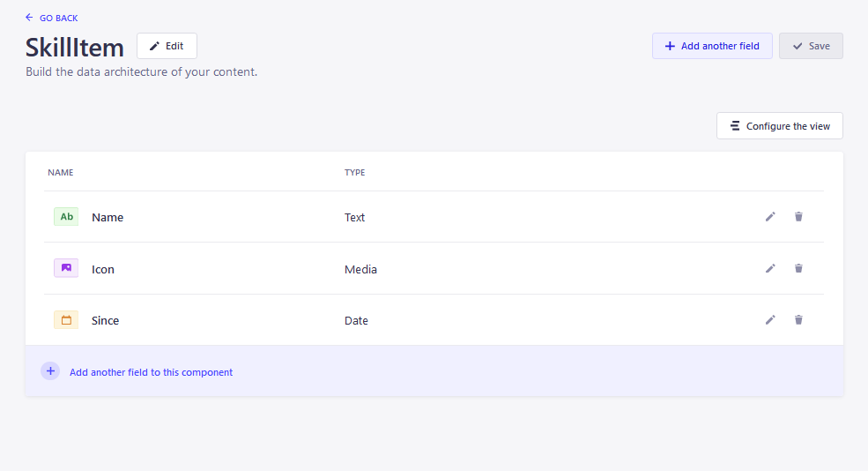Click the SkillItem page title
868x471 pixels.
point(75,47)
